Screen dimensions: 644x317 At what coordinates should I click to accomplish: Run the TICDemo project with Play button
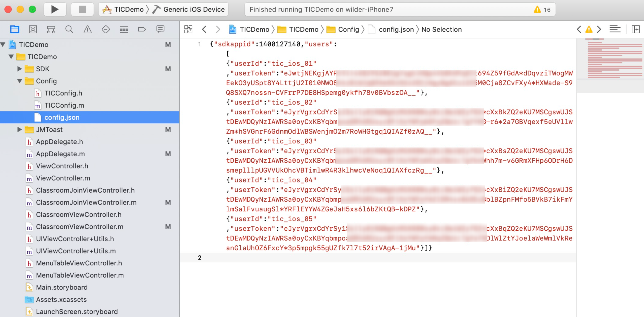[x=55, y=10]
